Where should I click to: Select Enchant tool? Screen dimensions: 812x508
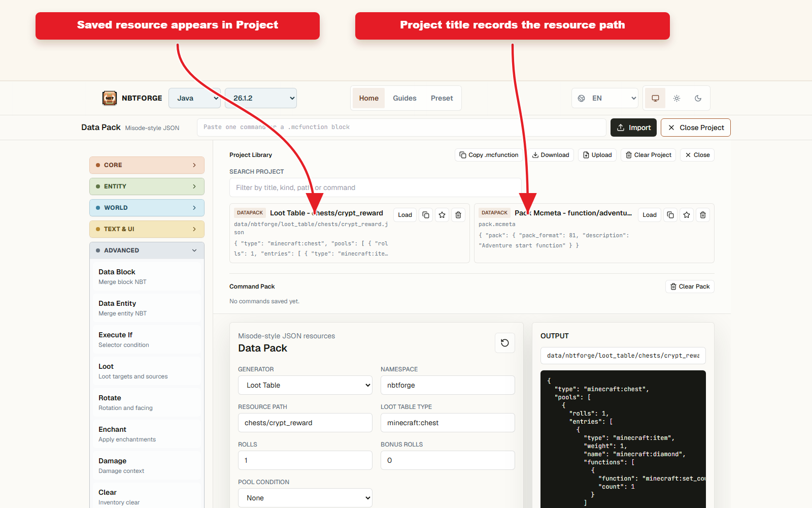(x=147, y=434)
